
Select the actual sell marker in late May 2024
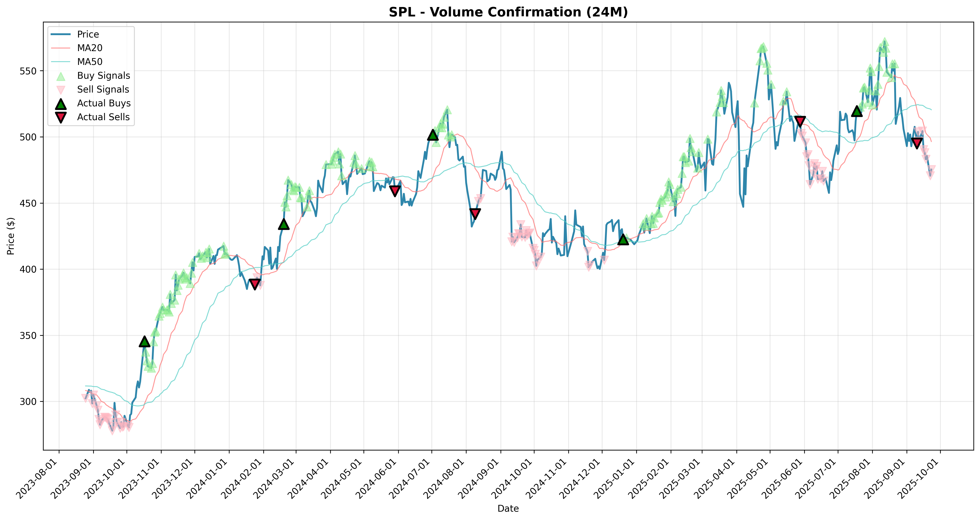click(395, 191)
